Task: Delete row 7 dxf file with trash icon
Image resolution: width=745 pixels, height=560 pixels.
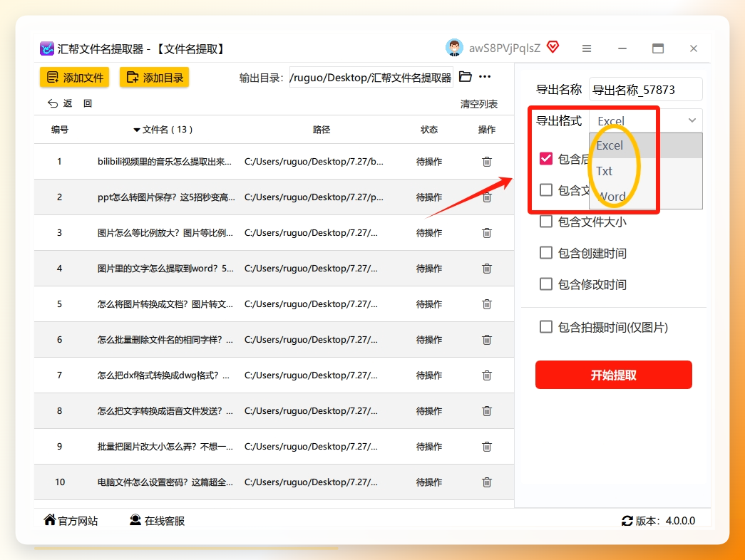Action: [486, 375]
